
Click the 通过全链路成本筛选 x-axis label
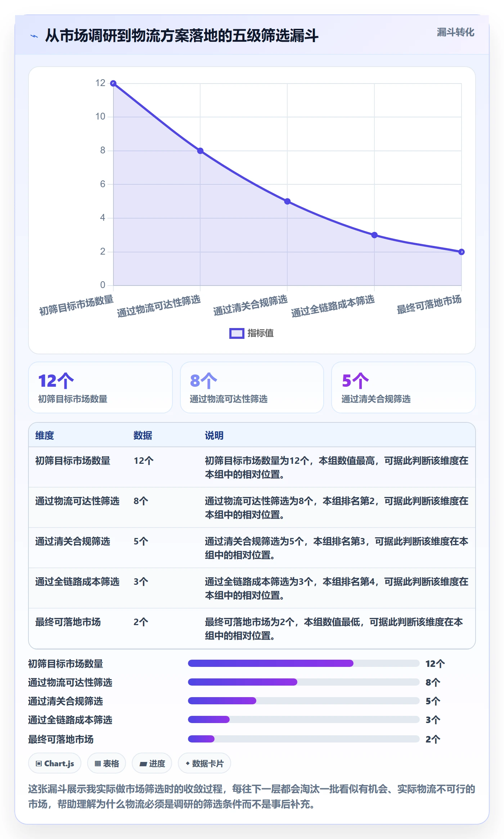tap(333, 306)
